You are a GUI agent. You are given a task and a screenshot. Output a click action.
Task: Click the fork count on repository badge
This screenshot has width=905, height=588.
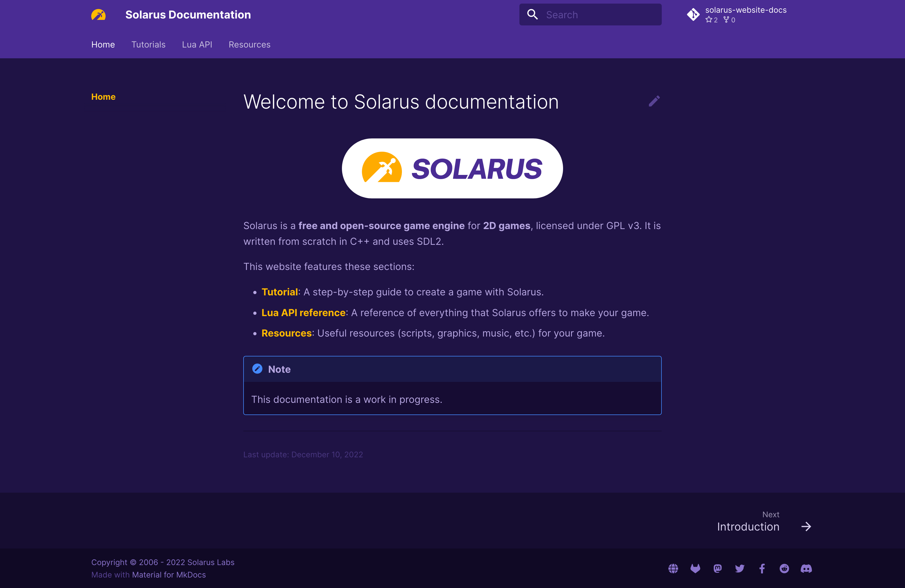tap(734, 20)
